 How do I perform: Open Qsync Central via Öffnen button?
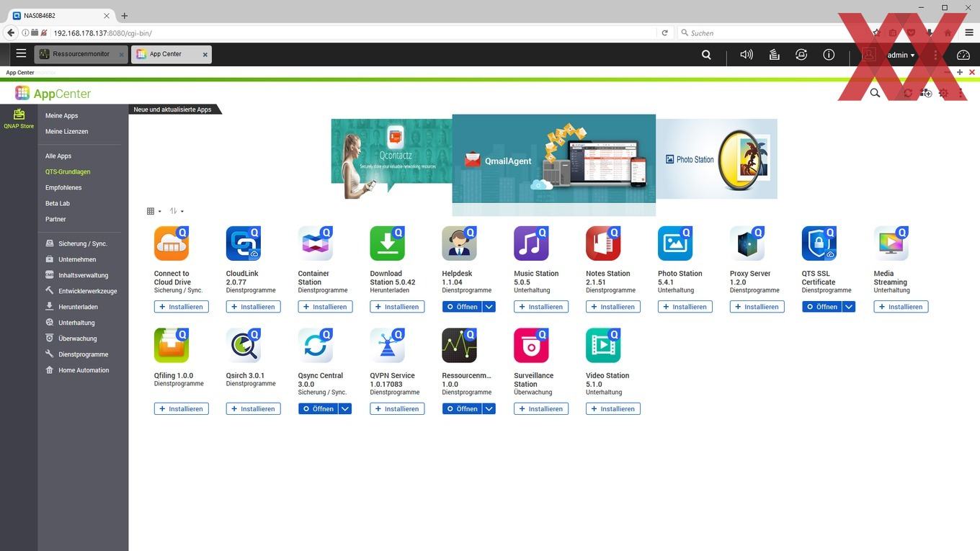(x=318, y=409)
